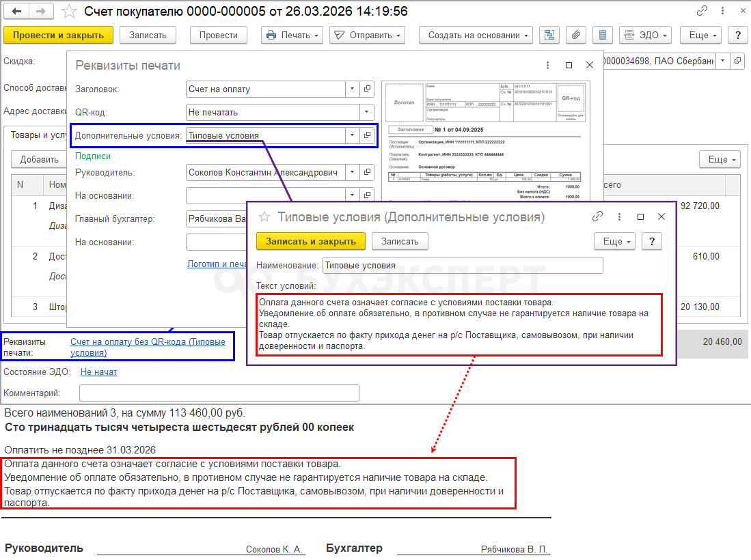Click Записать и закрыть in Типовые условия

point(311,241)
